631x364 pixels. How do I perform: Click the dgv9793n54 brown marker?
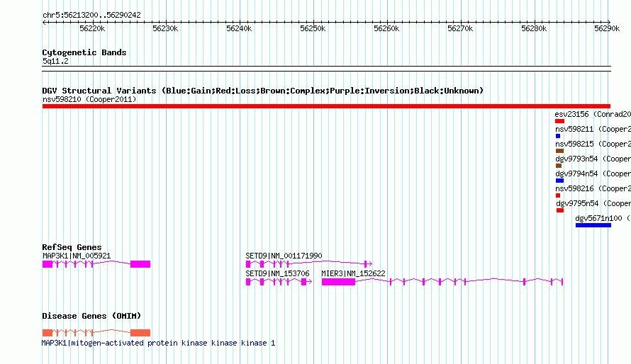(559, 166)
